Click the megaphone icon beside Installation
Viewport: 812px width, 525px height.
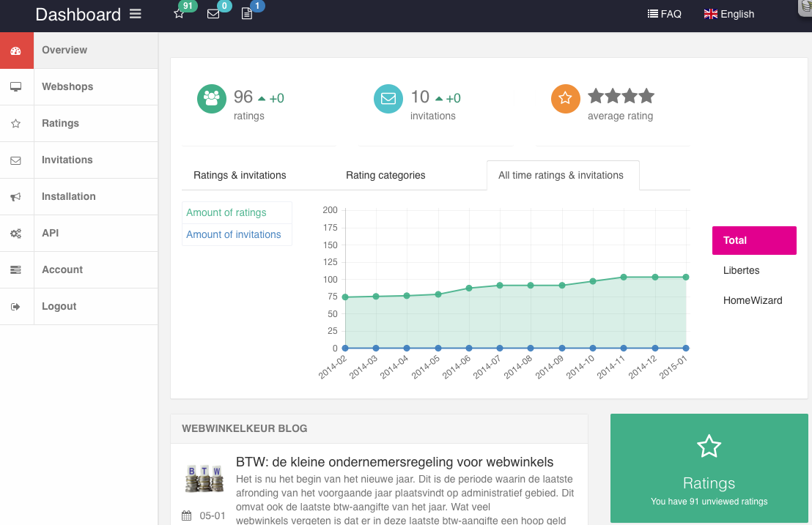click(15, 197)
